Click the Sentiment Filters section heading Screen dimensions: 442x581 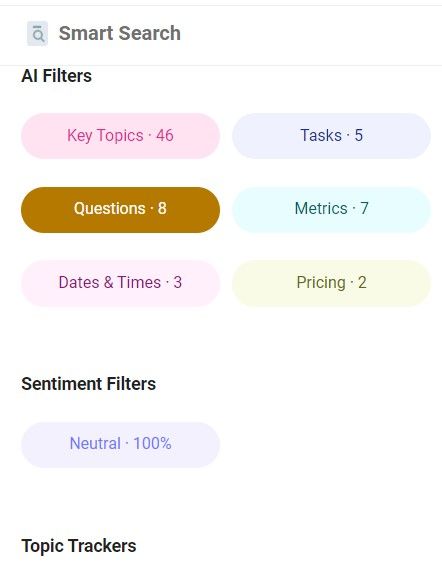coord(89,384)
